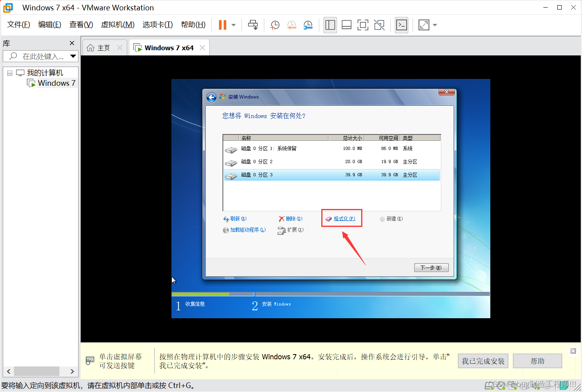The height and width of the screenshot is (392, 582).
Task: Close the 安装 Windows dialog
Action: 446,92
